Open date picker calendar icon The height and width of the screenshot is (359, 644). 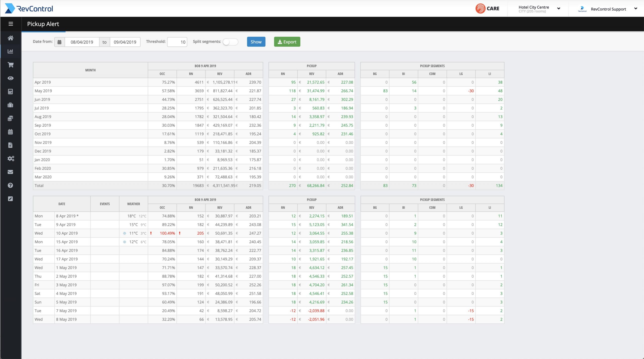pyautogui.click(x=59, y=42)
